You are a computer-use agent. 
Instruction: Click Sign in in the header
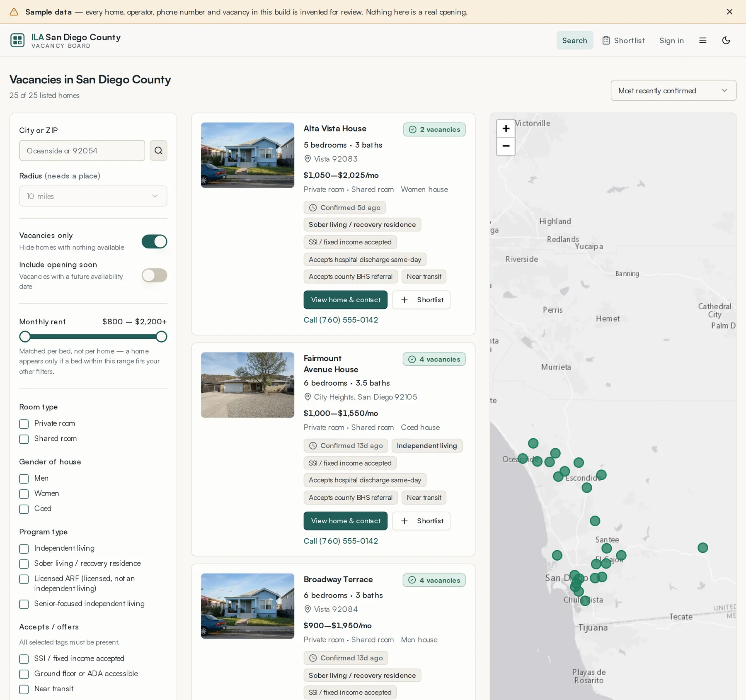tap(671, 40)
